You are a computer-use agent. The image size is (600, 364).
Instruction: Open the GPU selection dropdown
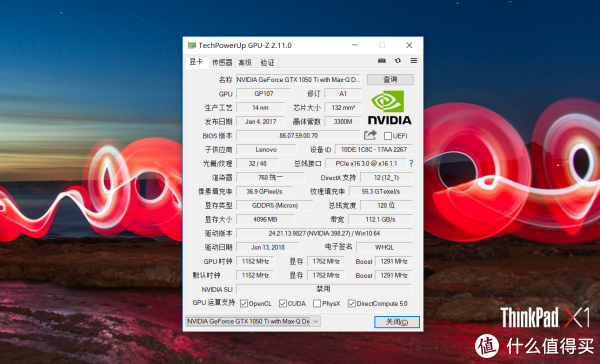253,321
